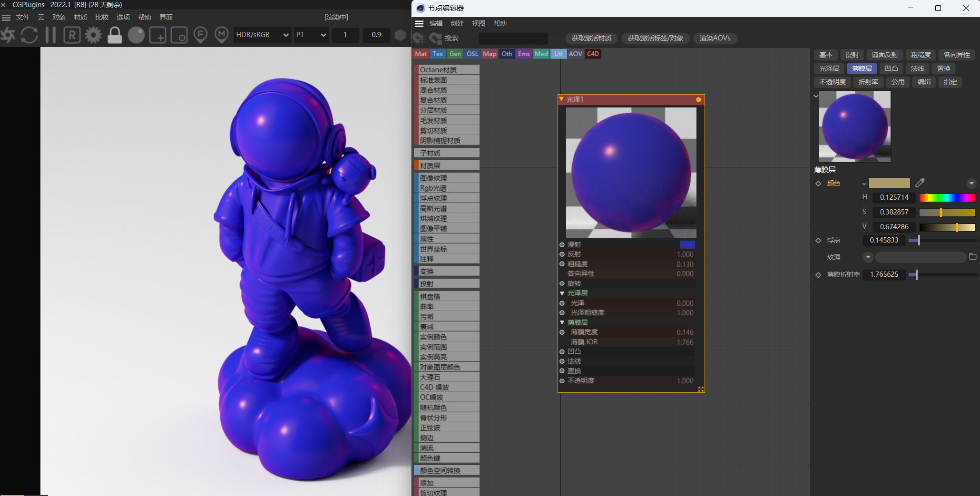The width and height of the screenshot is (980, 496).
Task: Open texture file with folder icon
Action: click(x=973, y=257)
